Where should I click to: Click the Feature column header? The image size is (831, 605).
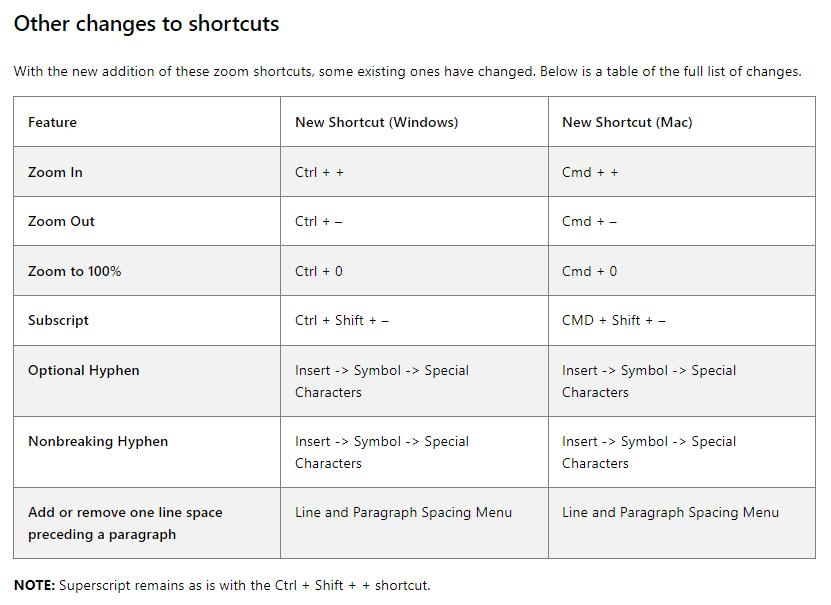click(x=52, y=122)
